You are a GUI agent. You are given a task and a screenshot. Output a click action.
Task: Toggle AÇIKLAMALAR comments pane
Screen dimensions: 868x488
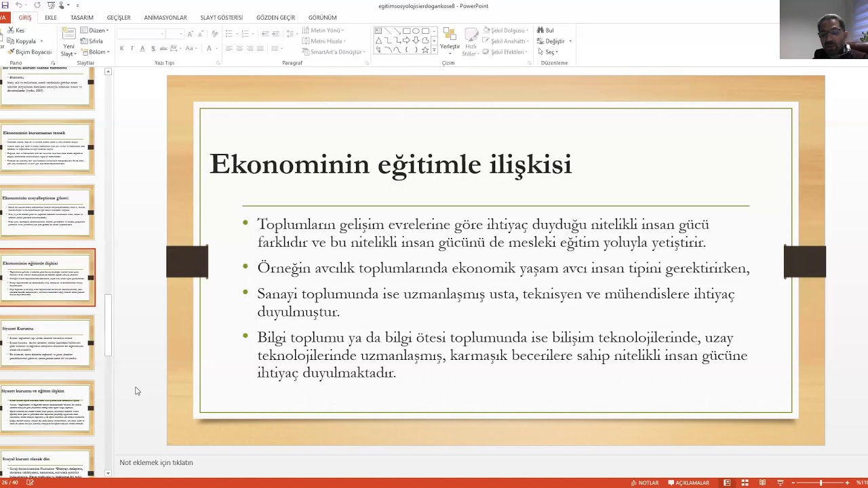click(x=688, y=483)
